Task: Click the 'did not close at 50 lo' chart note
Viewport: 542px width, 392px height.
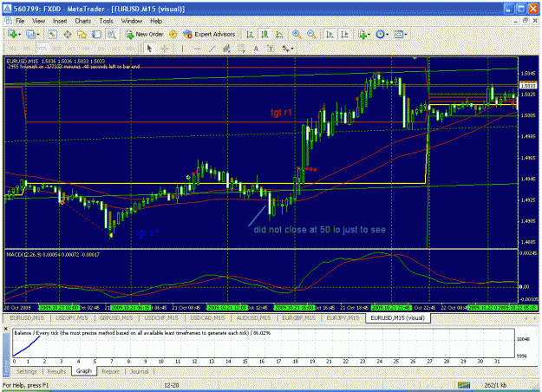Action: click(x=319, y=230)
